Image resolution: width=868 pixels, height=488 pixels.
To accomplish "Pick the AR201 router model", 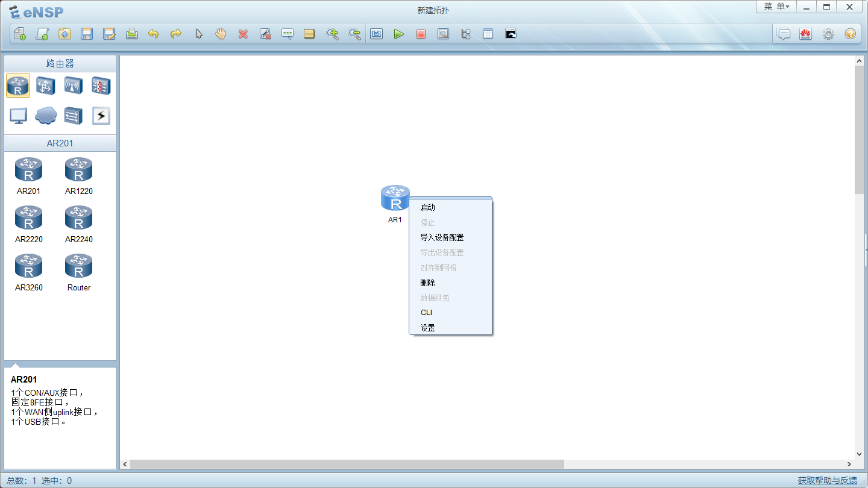I will (29, 176).
